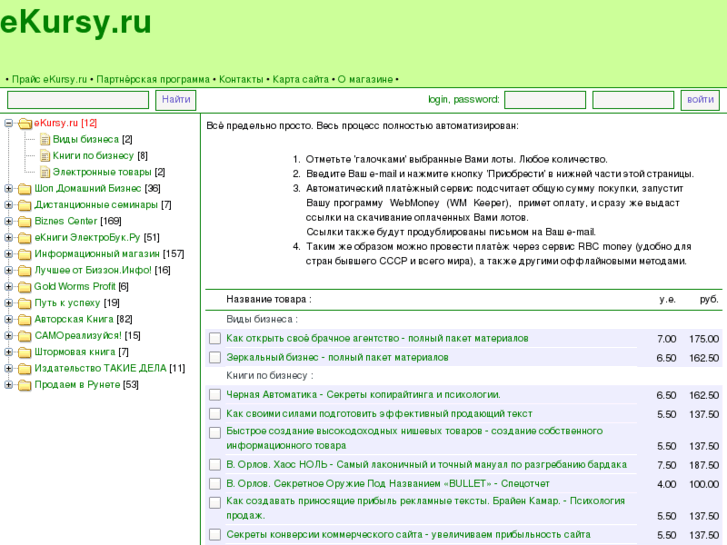Select the Секретное Оружие BULLET checkbox
This screenshot has width=727, height=545.
(x=215, y=484)
